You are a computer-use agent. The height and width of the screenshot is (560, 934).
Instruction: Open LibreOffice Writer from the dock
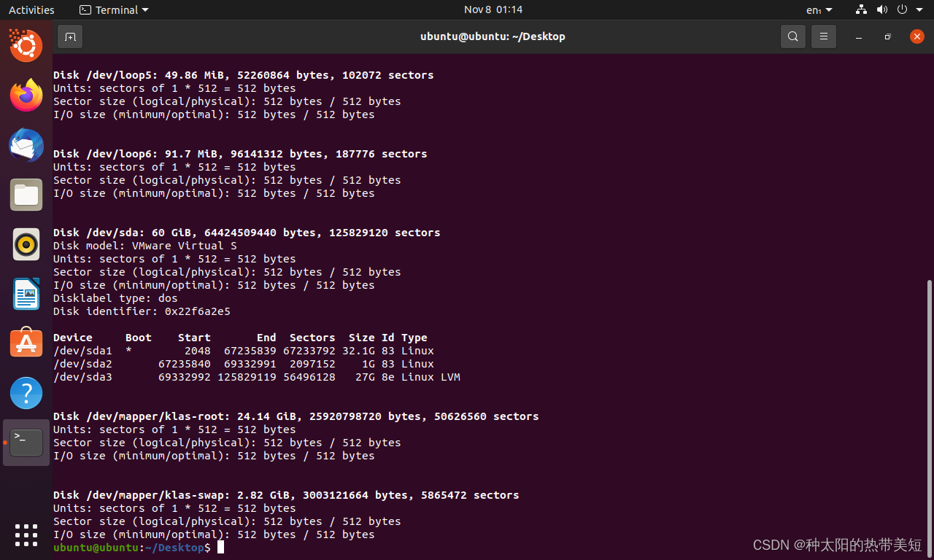(26, 294)
